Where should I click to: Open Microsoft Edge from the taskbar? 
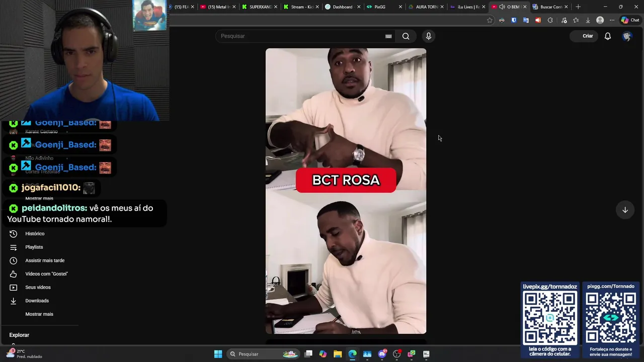pyautogui.click(x=352, y=354)
